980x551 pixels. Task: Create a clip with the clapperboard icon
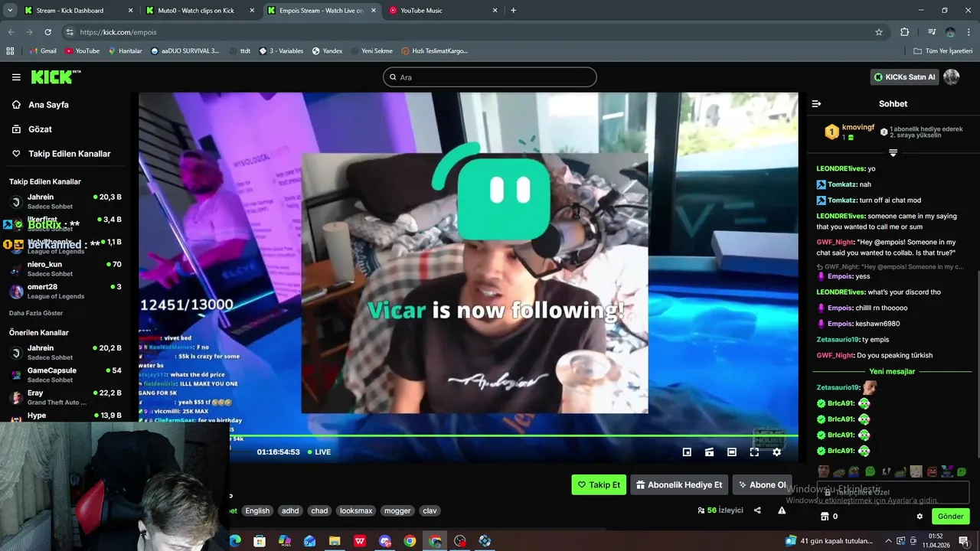click(x=709, y=452)
